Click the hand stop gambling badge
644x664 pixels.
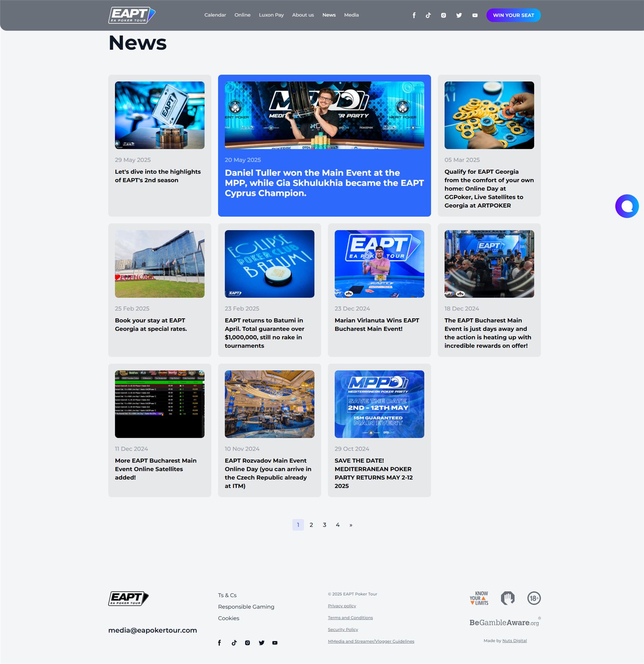pyautogui.click(x=508, y=598)
